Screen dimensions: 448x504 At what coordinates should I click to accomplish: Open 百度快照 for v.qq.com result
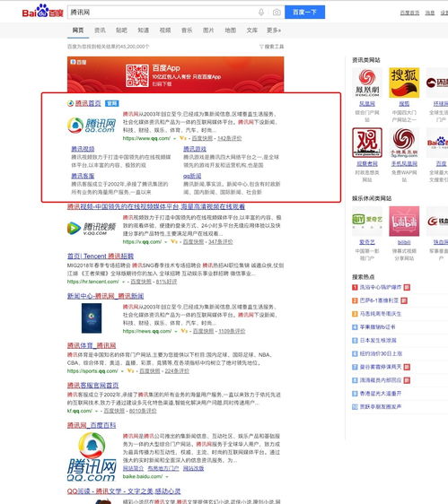click(193, 242)
